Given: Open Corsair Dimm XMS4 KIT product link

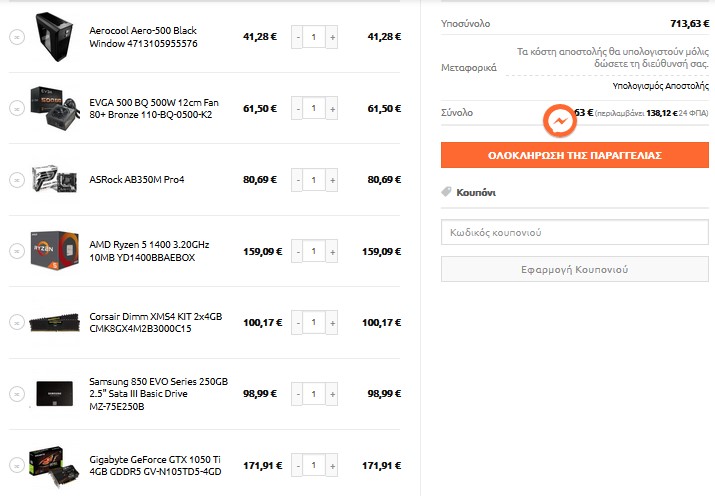Looking at the screenshot, I should [155, 322].
